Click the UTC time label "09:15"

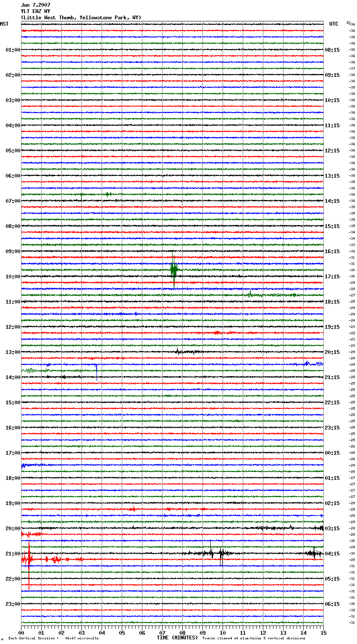(x=332, y=75)
